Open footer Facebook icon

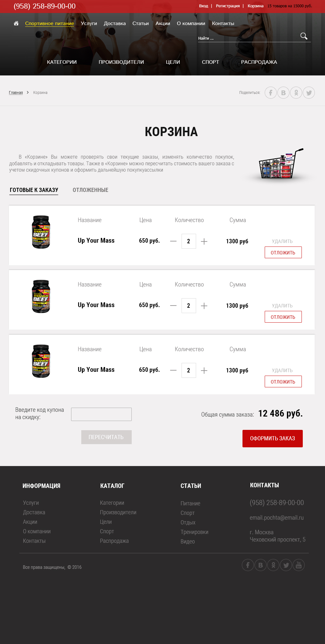click(248, 565)
